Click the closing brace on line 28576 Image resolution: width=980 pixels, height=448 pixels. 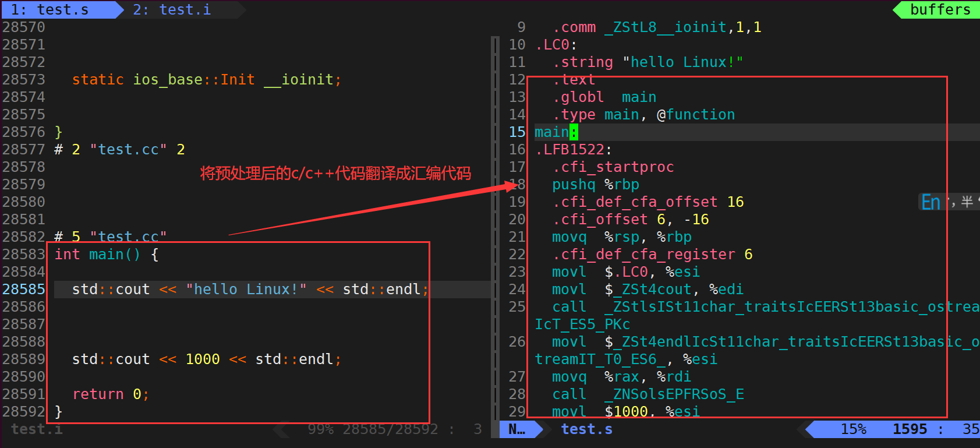coord(58,132)
